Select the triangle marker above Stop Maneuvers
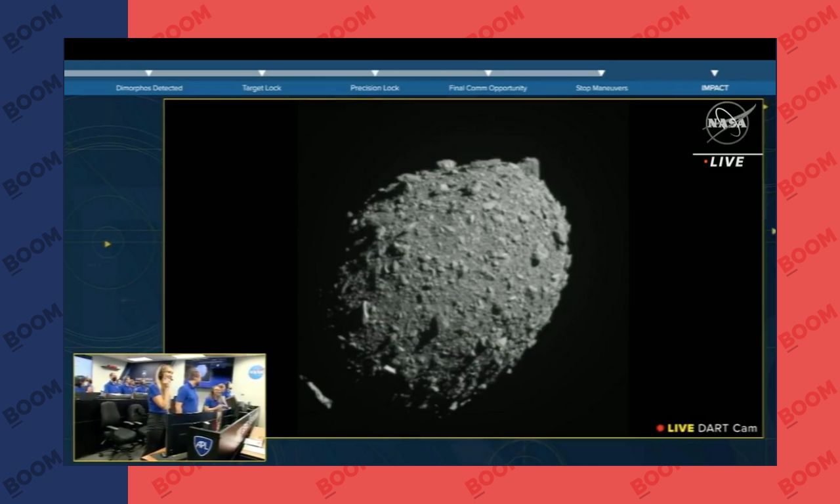 (601, 73)
